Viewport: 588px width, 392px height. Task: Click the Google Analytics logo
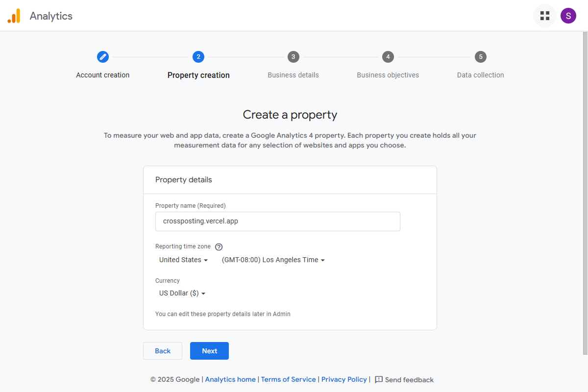(14, 15)
